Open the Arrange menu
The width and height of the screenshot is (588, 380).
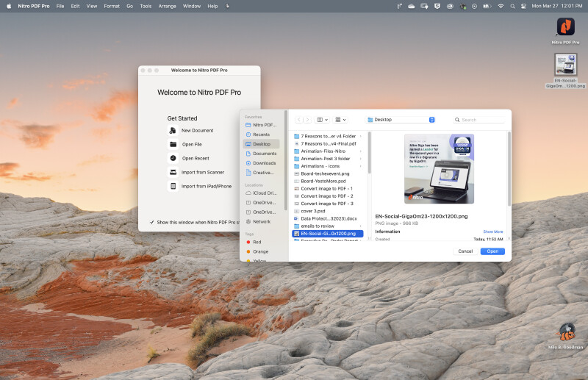pos(168,7)
